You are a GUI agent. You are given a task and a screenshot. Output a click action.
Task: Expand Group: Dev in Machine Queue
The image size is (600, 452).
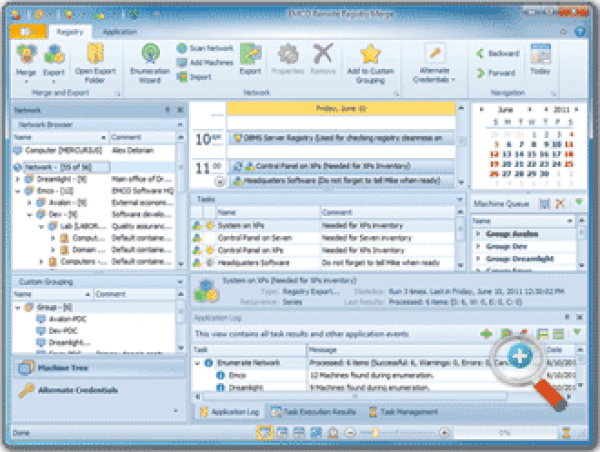[x=478, y=246]
